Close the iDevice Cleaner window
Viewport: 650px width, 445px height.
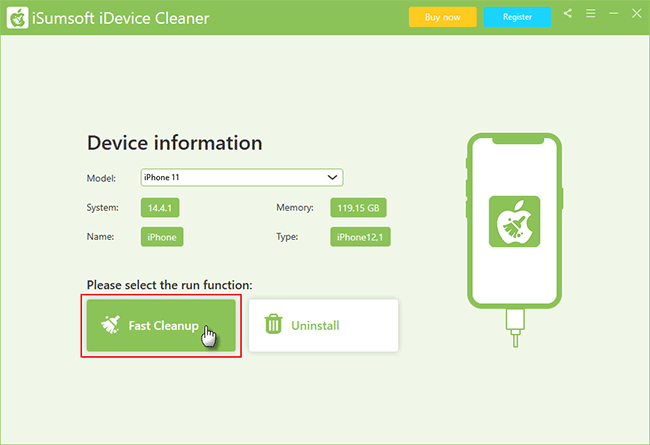coord(637,14)
